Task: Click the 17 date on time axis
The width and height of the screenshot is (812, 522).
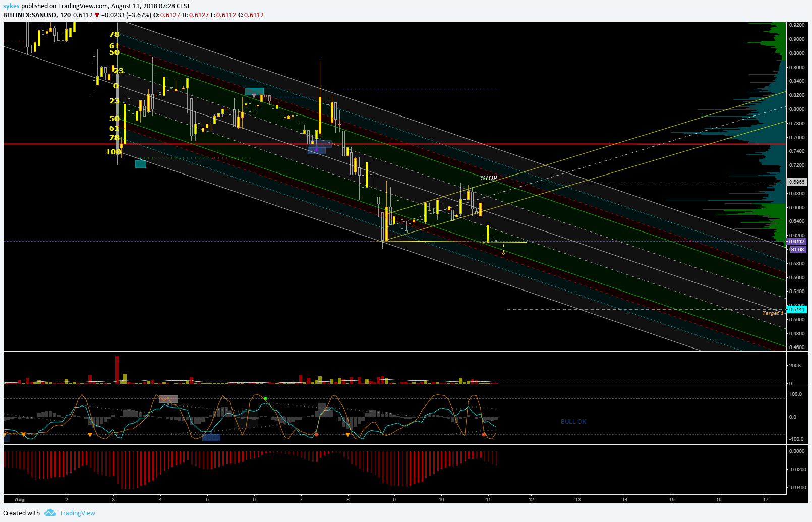Action: click(x=766, y=500)
